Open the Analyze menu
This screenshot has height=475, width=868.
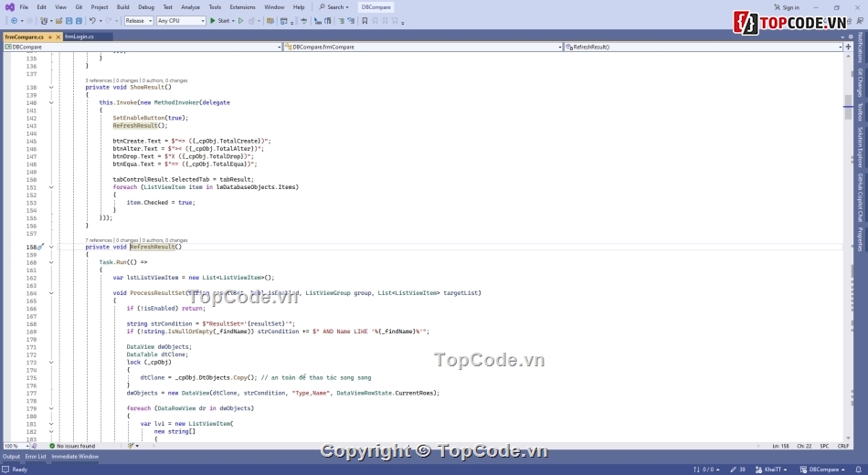pyautogui.click(x=190, y=7)
